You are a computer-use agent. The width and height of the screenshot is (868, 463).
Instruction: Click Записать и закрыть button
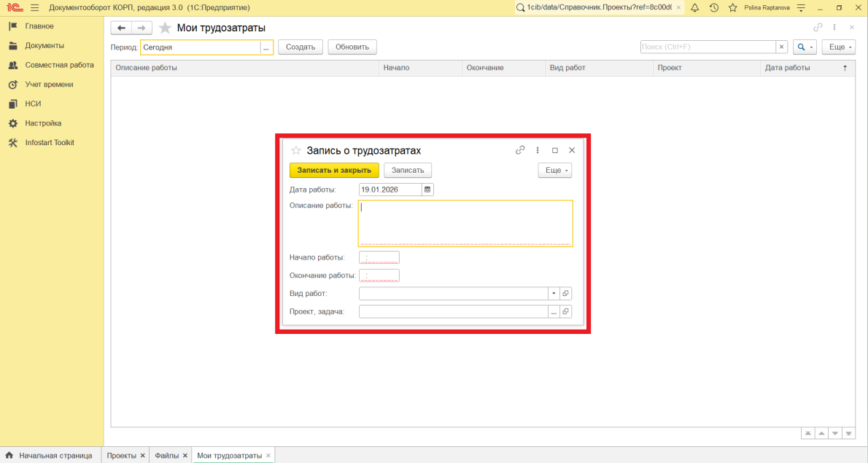point(334,170)
